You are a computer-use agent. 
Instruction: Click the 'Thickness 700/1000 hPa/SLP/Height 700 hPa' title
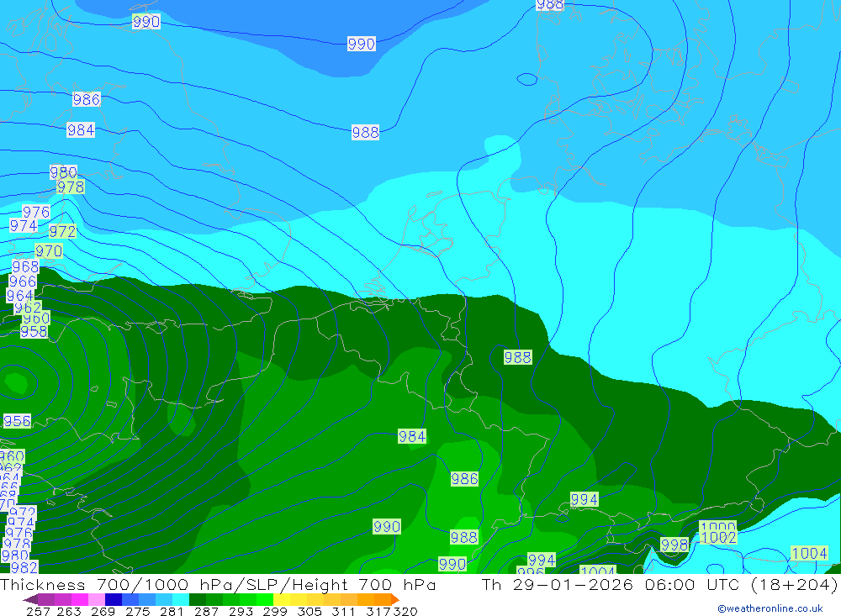click(218, 584)
